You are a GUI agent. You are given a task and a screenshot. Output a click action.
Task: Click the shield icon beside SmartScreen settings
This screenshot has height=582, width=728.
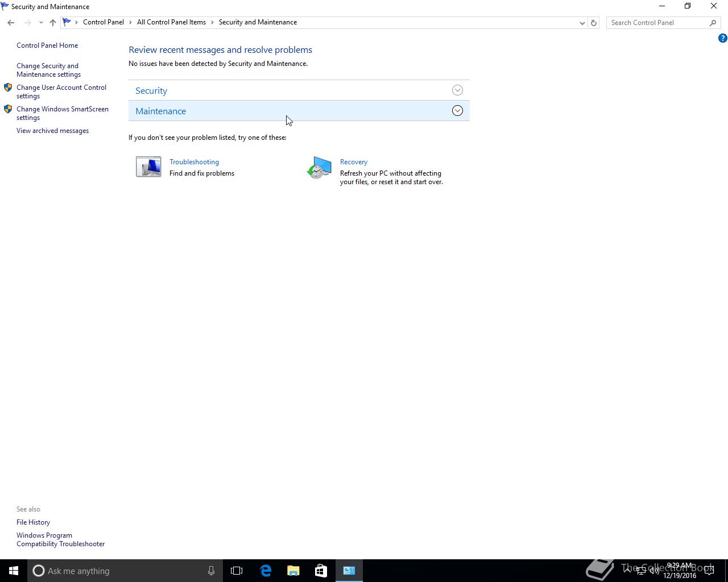point(8,109)
